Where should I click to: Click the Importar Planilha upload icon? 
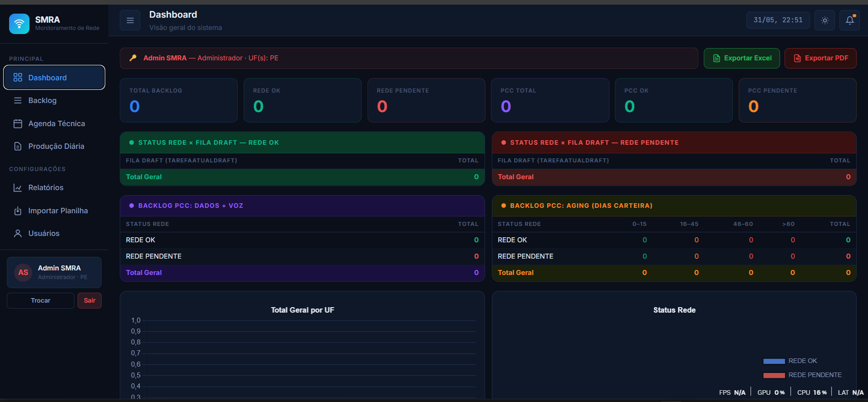[18, 211]
